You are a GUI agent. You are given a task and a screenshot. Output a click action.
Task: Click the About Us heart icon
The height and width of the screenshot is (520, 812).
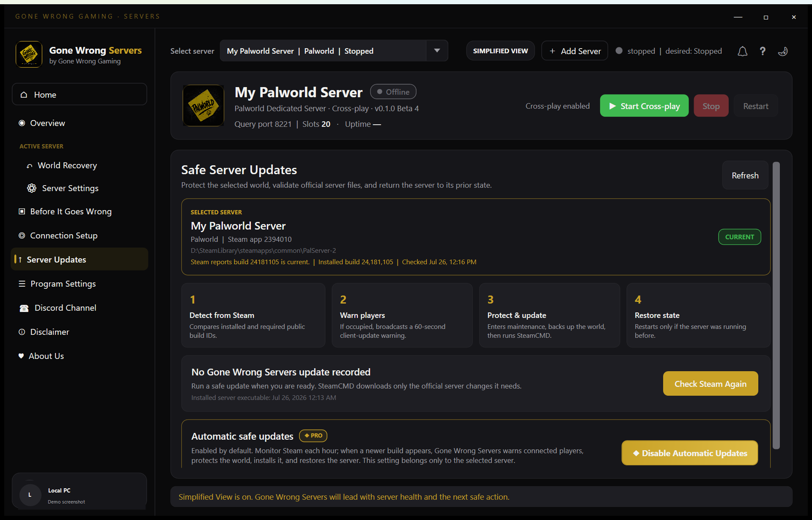pos(21,356)
